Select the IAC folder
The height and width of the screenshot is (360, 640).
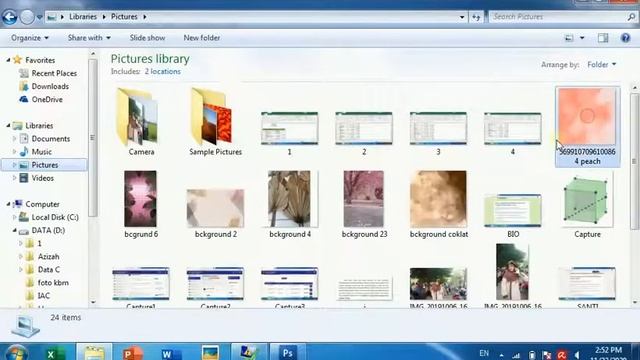coord(43,296)
